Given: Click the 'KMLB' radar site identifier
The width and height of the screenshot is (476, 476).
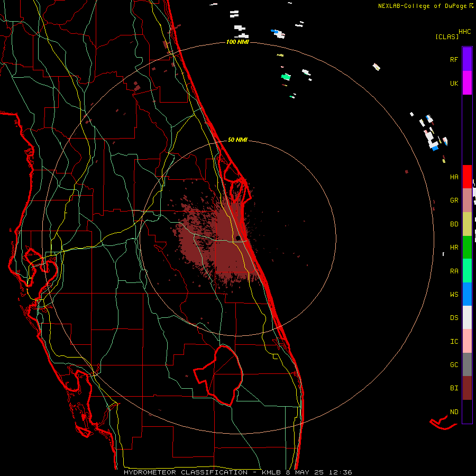Looking at the screenshot, I should (271, 472).
